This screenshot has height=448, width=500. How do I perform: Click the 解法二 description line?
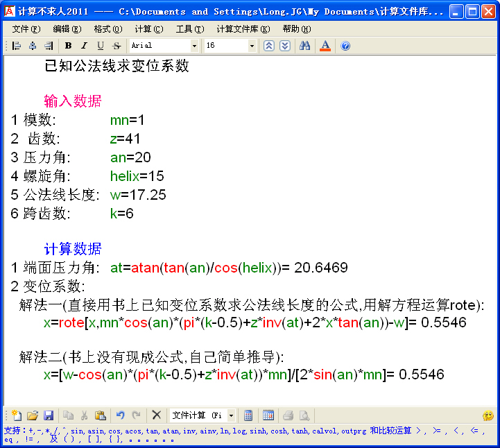click(x=151, y=357)
